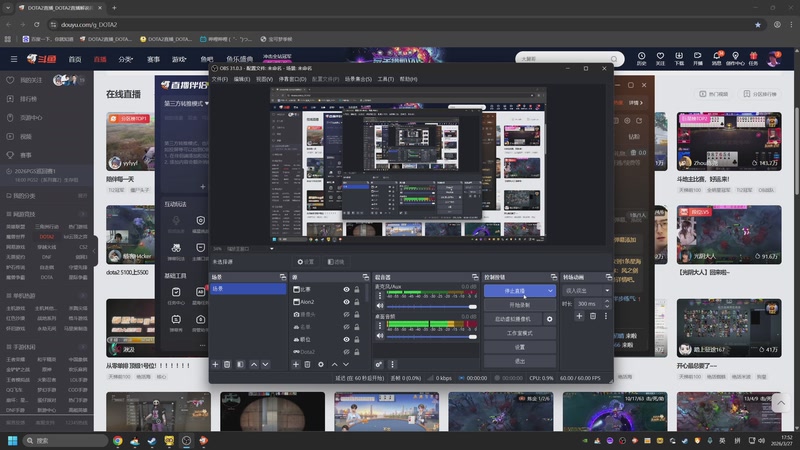Open the 淡入淡出 transition type dropdown
This screenshot has height=450, width=800.
586,290
